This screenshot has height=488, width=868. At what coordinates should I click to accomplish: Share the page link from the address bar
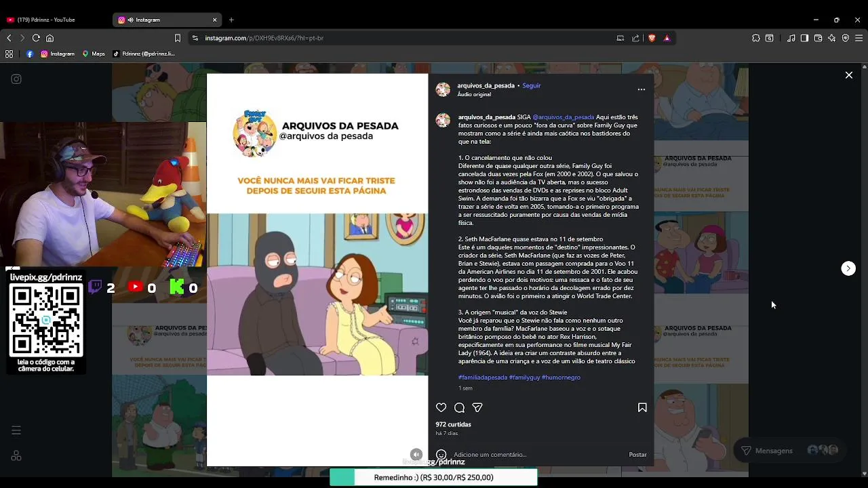coord(635,38)
